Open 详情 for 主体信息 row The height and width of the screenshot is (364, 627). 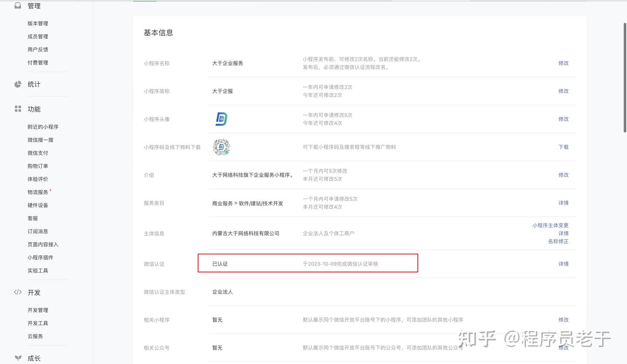(563, 233)
